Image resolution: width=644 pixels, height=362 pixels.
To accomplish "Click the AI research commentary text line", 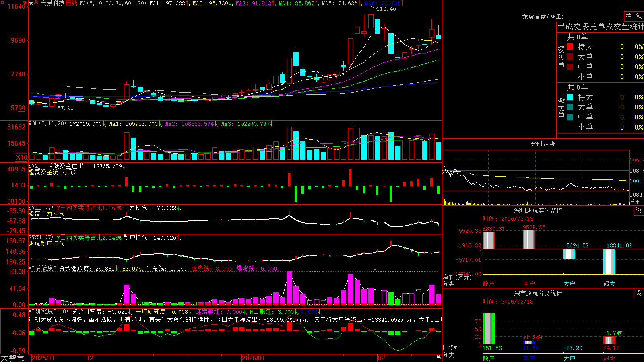I will coord(235,319).
